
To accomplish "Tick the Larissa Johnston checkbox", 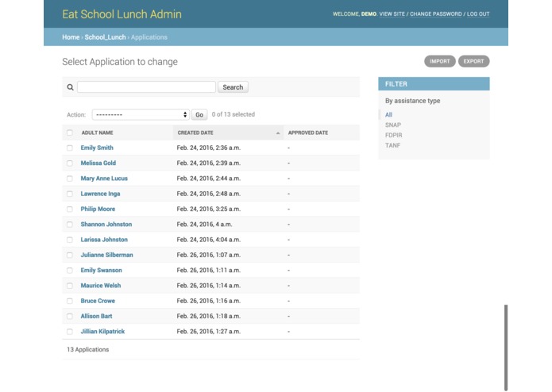I will 69,240.
